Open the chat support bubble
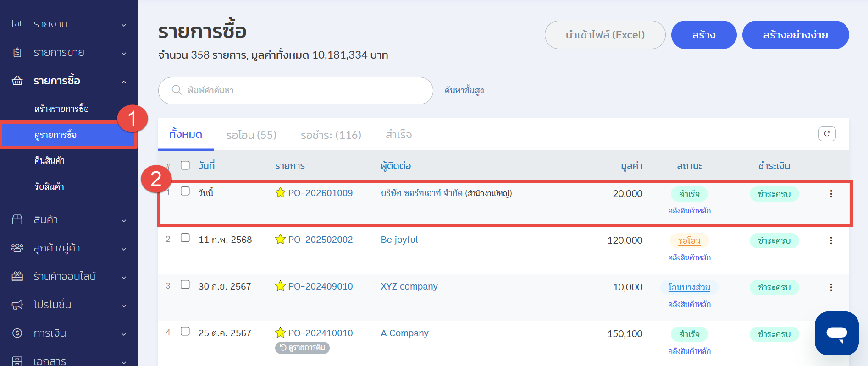 click(x=836, y=333)
